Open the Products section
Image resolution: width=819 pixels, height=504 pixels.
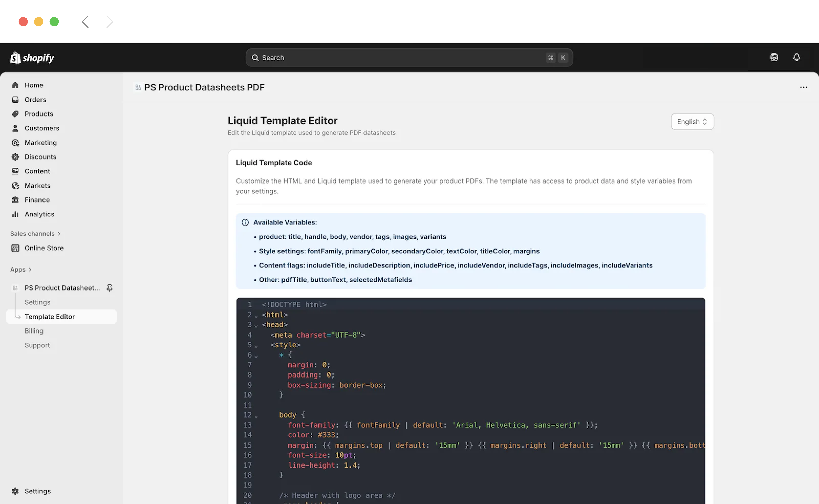[x=38, y=114]
